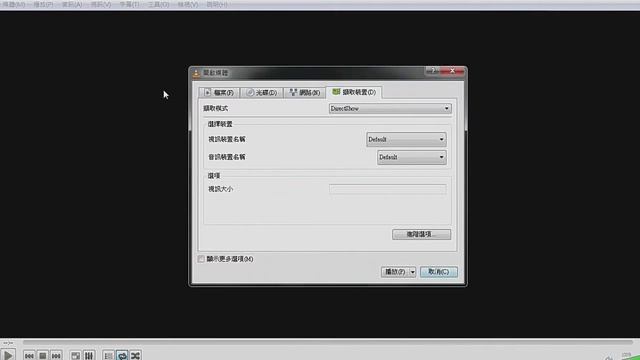
Task: Open extended settings equalizer icon
Action: (x=89, y=356)
